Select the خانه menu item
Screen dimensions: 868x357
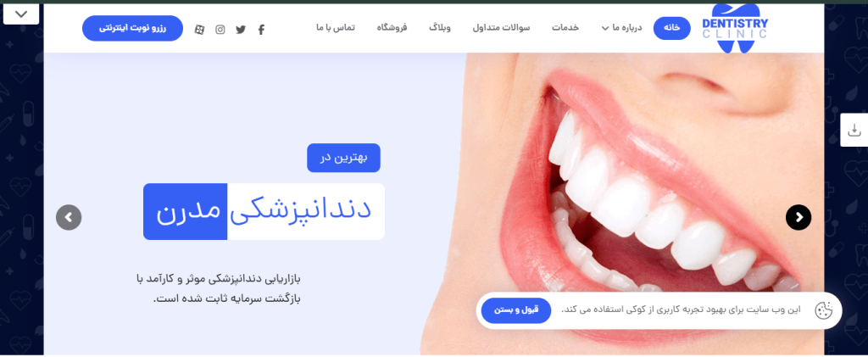[x=672, y=28]
